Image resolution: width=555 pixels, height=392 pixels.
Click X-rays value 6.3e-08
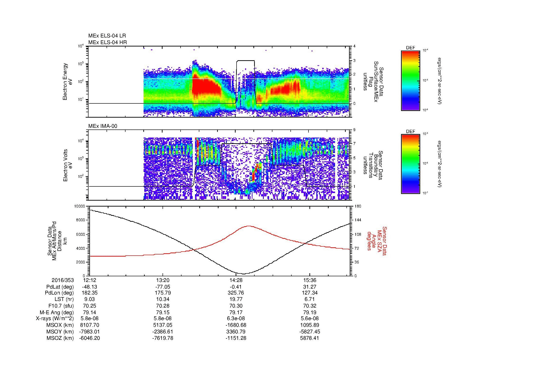[x=236, y=319]
